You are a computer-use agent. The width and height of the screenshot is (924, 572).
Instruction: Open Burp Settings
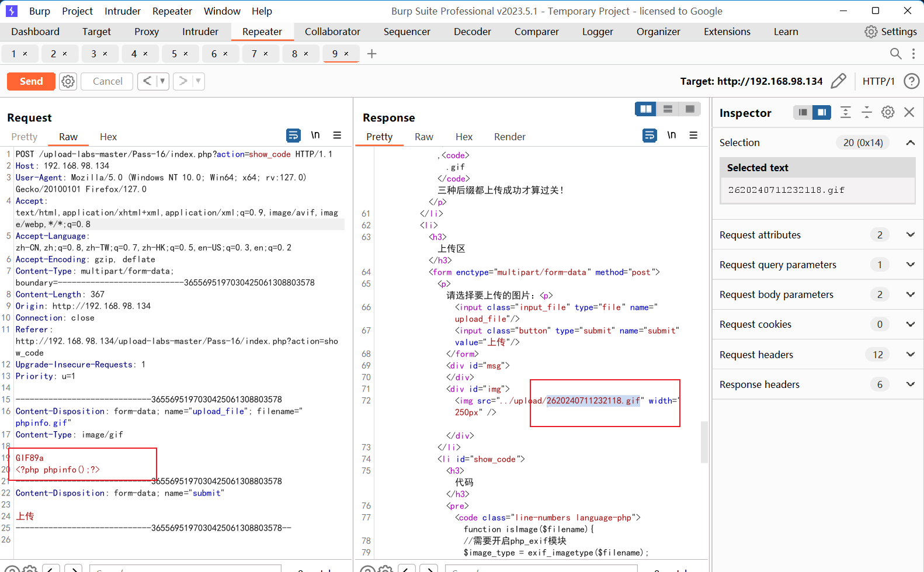(891, 32)
